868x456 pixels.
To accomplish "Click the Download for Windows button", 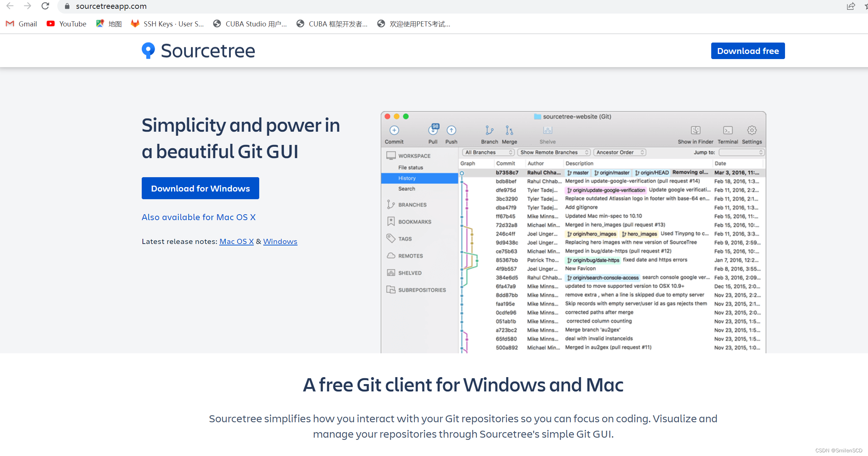I will [x=200, y=188].
